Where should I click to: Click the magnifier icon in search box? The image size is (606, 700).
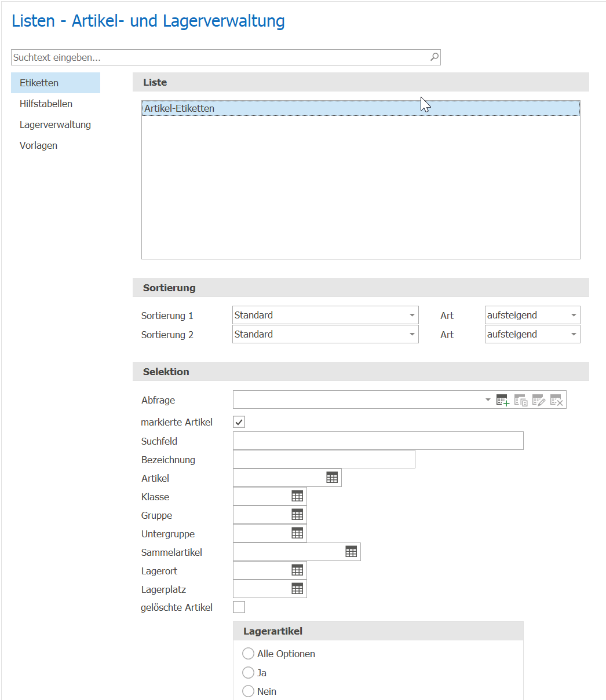434,57
